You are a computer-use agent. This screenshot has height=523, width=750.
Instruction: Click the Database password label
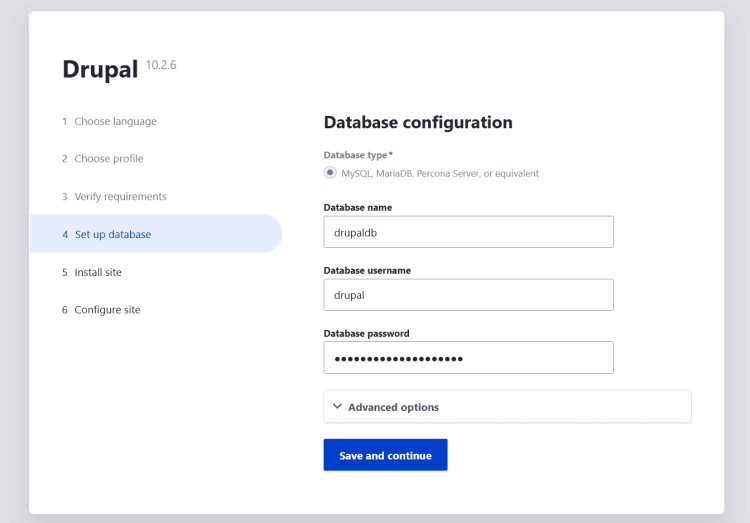pos(366,334)
